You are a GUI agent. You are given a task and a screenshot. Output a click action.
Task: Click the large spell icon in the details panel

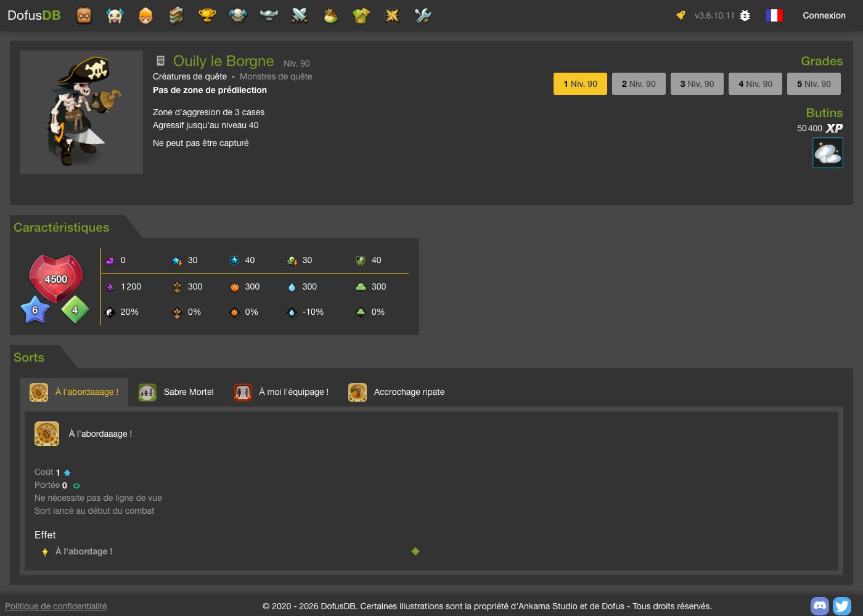coord(47,434)
